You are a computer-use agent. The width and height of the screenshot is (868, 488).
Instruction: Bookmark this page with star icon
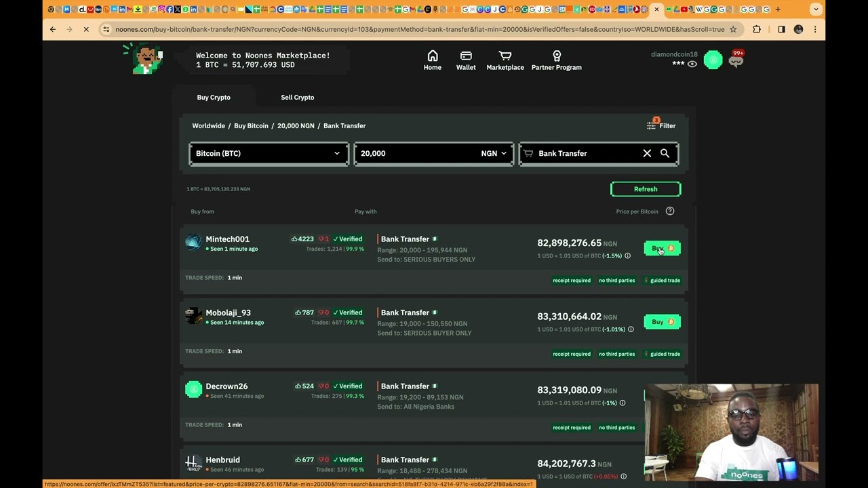(733, 29)
